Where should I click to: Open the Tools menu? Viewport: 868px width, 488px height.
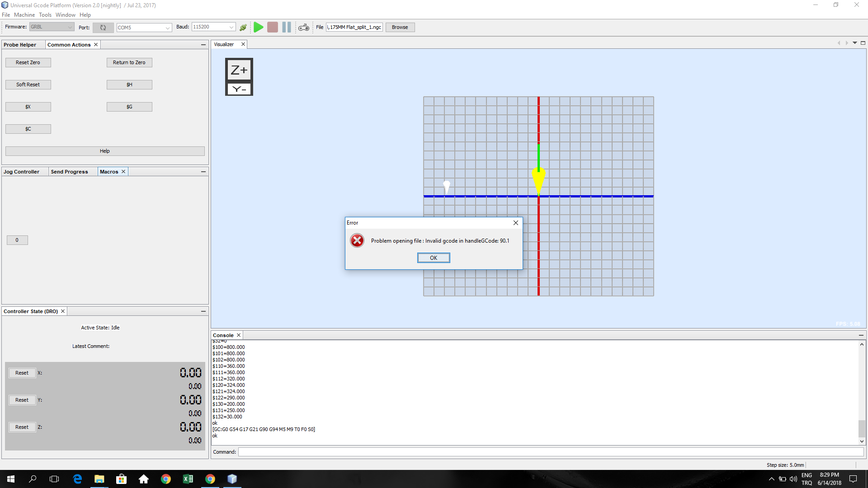(x=45, y=15)
